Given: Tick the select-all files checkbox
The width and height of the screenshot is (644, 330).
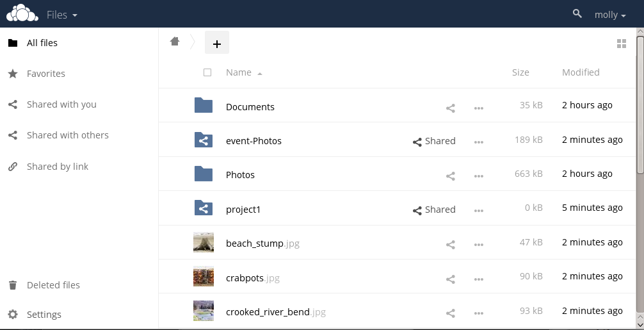Looking at the screenshot, I should tap(207, 72).
